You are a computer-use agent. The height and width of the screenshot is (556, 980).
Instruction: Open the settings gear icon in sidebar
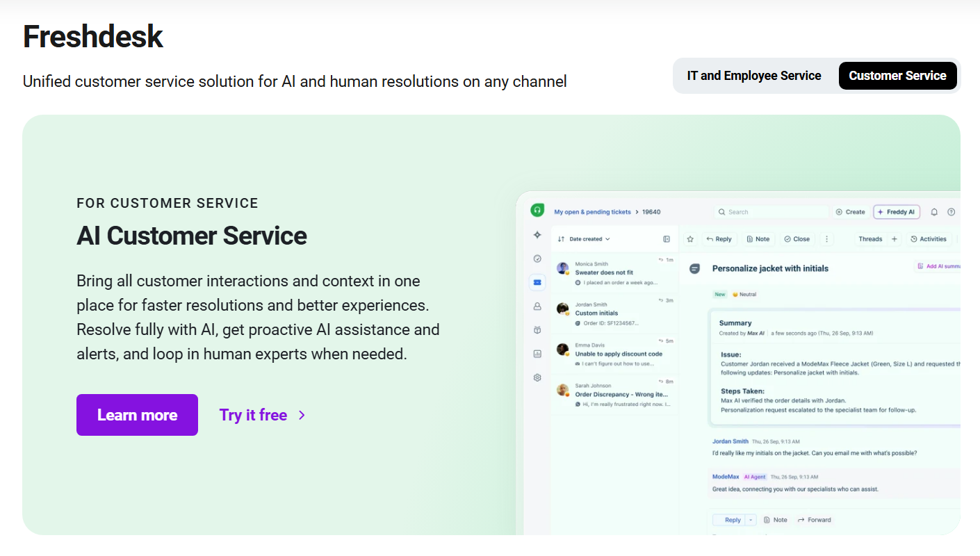[537, 377]
